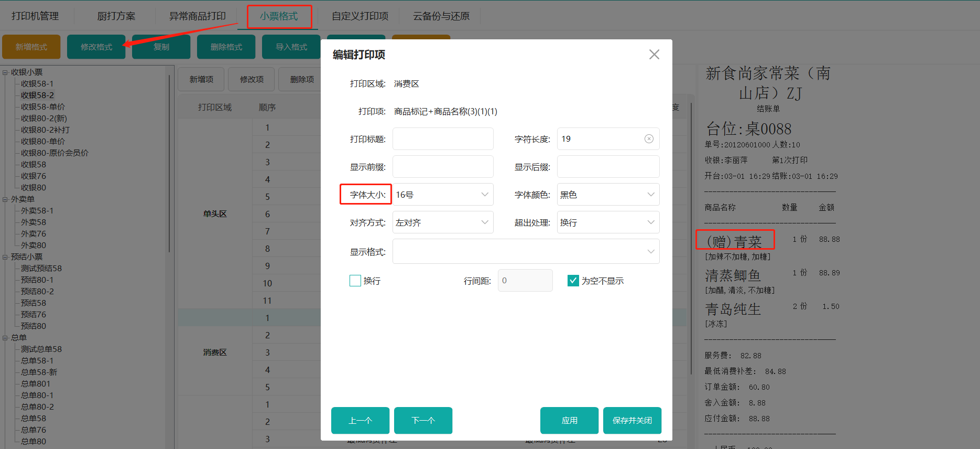Collapse the 收银小票 tree node

click(5, 72)
